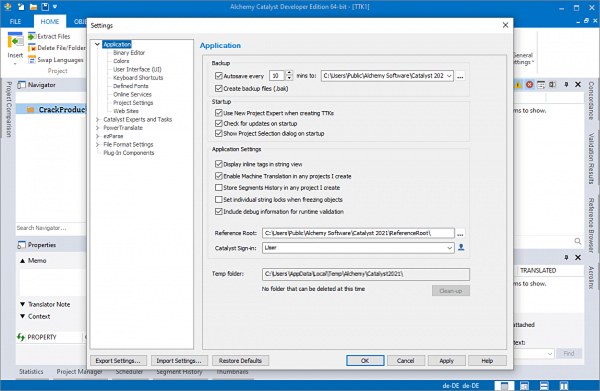Viewport: 600px width, 391px height.
Task: Open the autosave path dropdown
Action: pos(449,76)
